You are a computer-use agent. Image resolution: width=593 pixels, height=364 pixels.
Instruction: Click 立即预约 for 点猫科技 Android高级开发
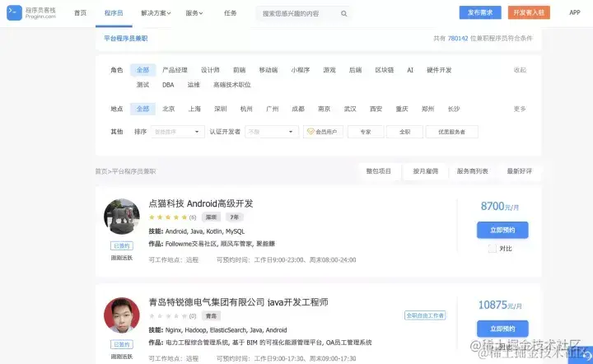(x=502, y=230)
